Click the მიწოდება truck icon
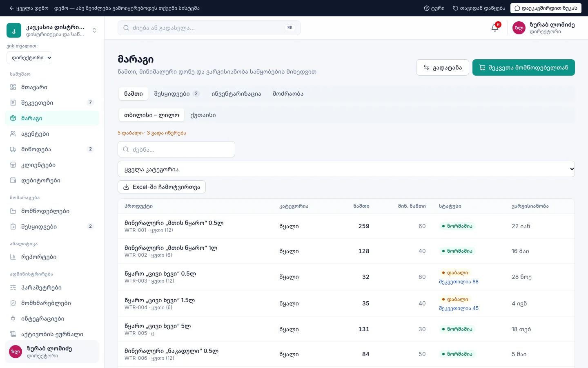The width and height of the screenshot is (588, 368). pos(13,149)
